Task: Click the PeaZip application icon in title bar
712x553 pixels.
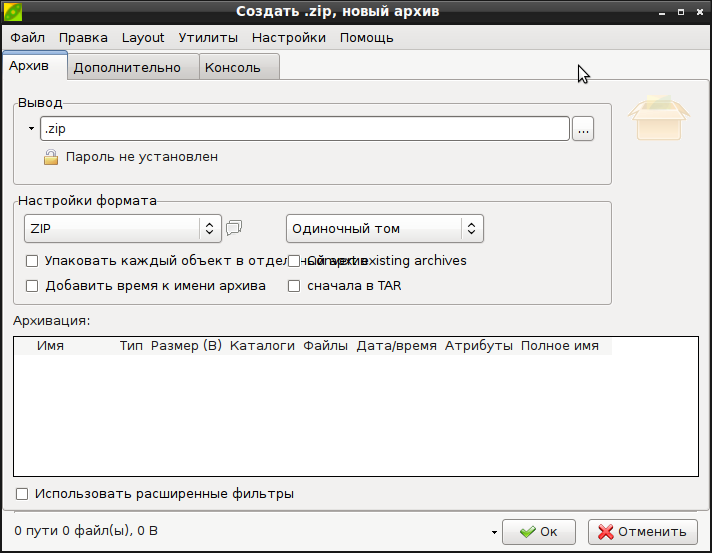Action: [13, 11]
